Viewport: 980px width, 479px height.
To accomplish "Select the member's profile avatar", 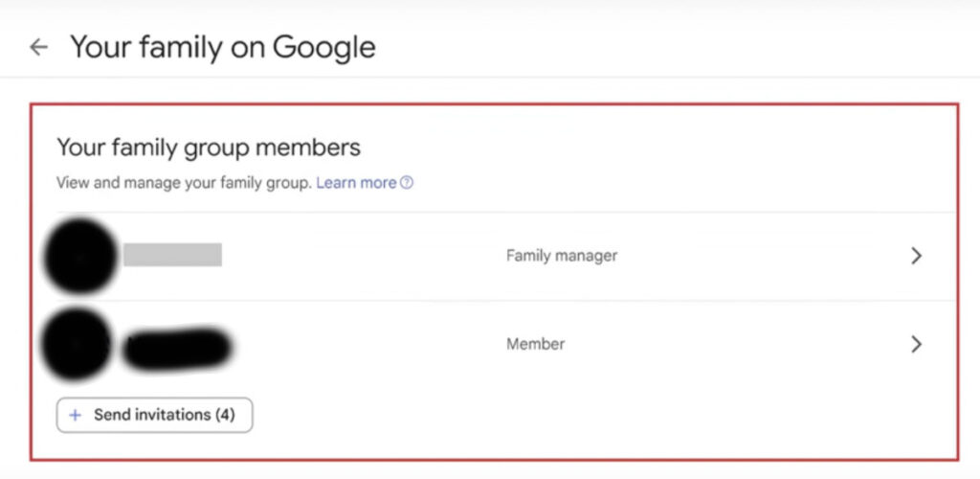I will point(78,344).
